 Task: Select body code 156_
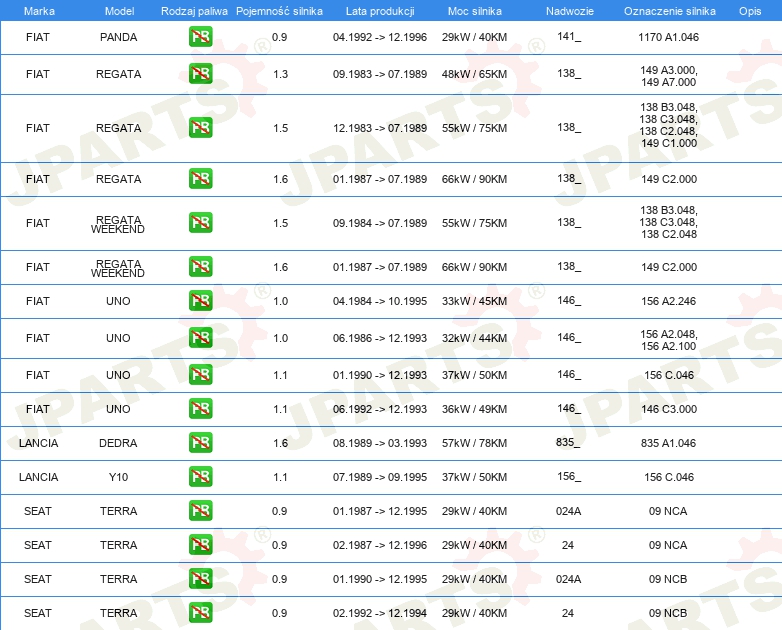tap(569, 476)
